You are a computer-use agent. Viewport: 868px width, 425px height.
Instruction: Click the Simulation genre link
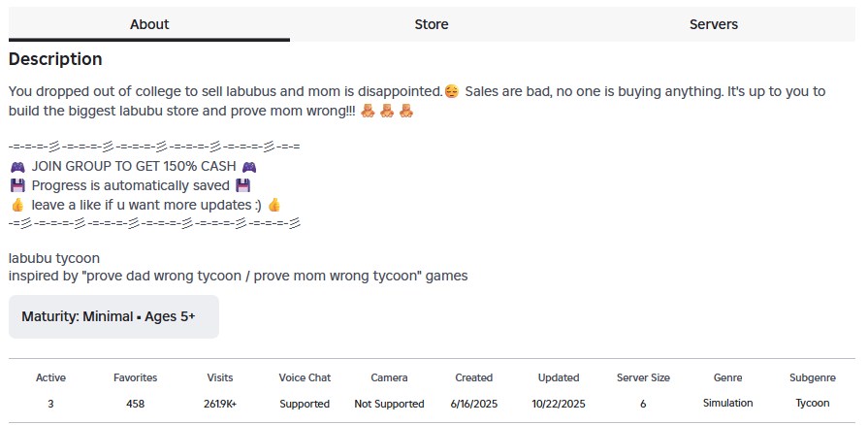727,403
